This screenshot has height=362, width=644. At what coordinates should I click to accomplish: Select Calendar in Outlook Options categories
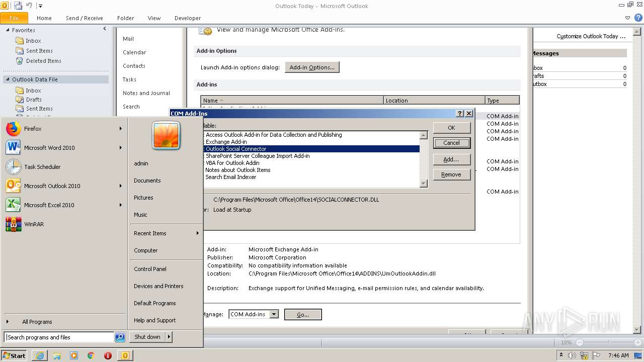tap(134, 52)
